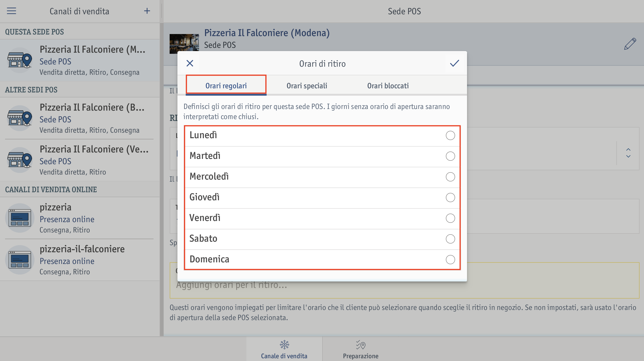Open Pizzeria Il Falconiere (Ve...) location
Image resolution: width=644 pixels, height=361 pixels.
[x=80, y=160]
